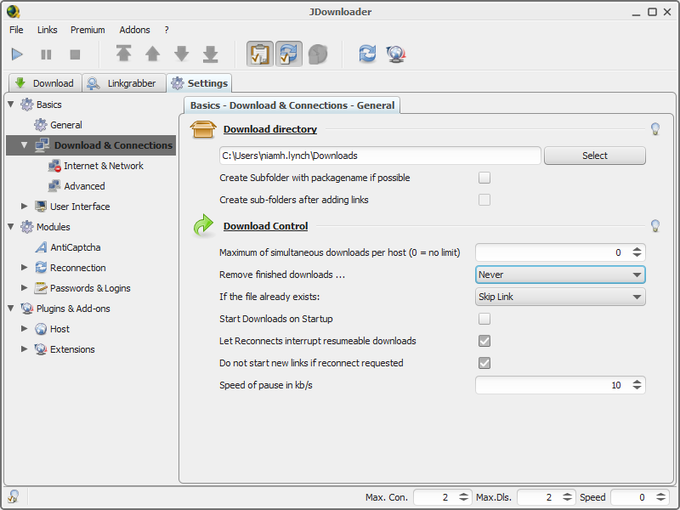680x510 pixels.
Task: Stop all downloads with stop icon
Action: [75, 55]
